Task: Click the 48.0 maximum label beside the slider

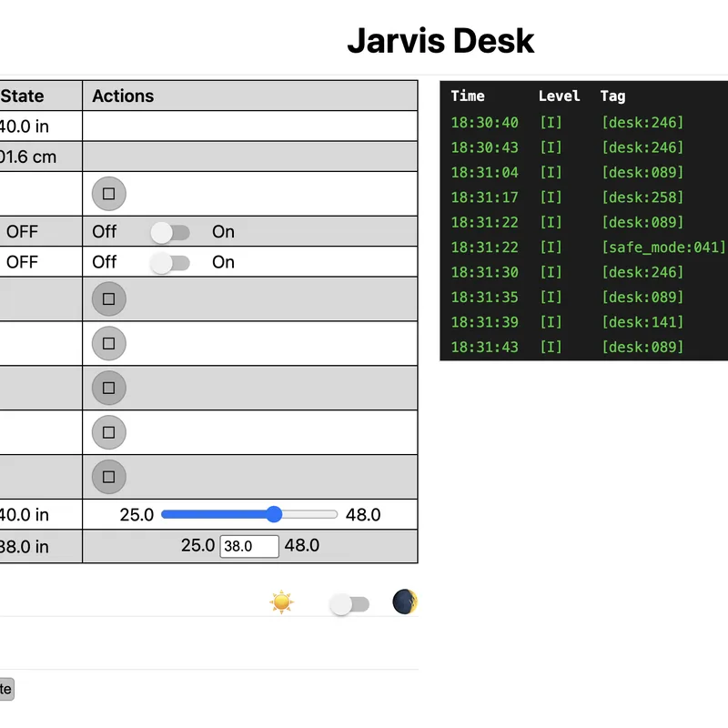Action: (363, 515)
